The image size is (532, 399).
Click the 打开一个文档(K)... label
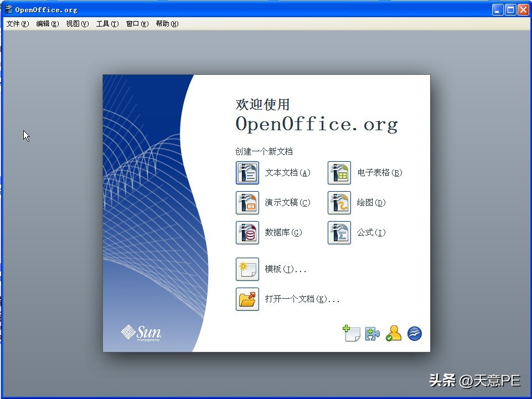(x=302, y=299)
